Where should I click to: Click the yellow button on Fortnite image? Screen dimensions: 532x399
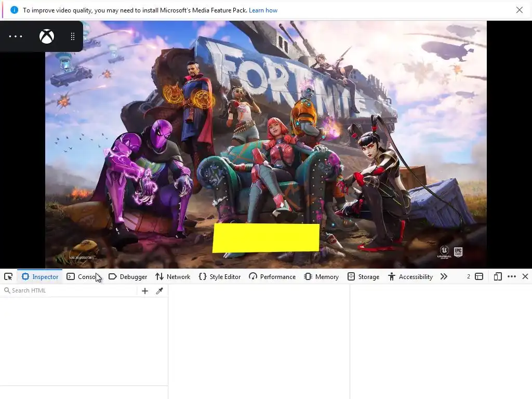[266, 238]
